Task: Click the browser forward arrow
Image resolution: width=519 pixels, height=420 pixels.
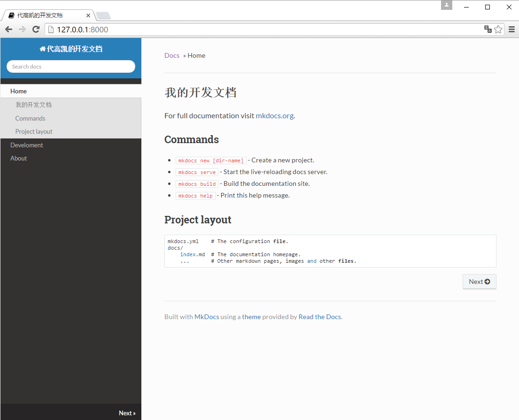Action: [22, 30]
